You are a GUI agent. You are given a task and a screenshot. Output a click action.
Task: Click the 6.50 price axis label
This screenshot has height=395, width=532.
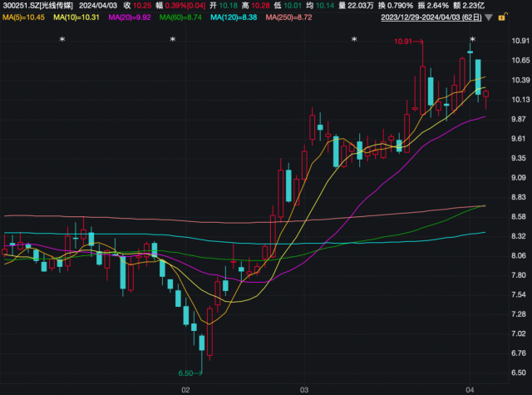[520, 373]
